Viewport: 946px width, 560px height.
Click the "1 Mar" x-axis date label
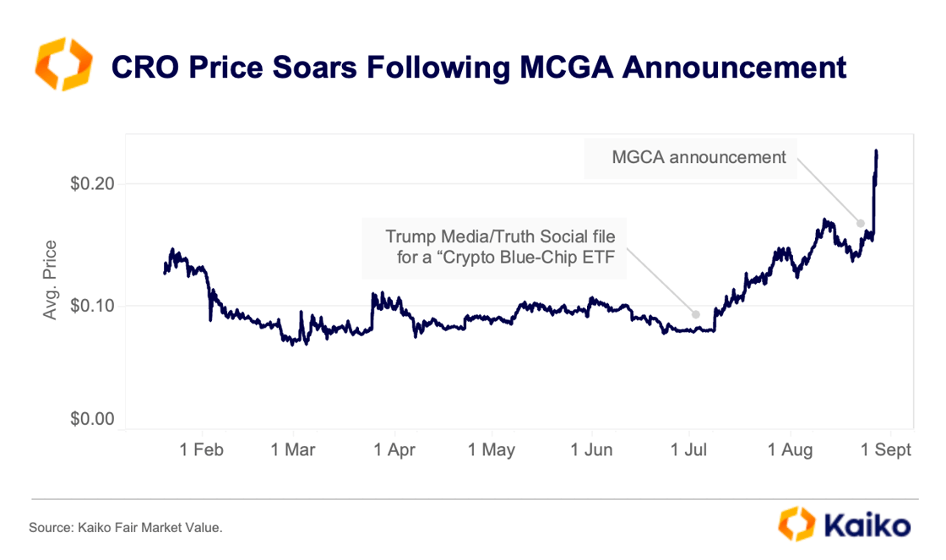point(293,450)
